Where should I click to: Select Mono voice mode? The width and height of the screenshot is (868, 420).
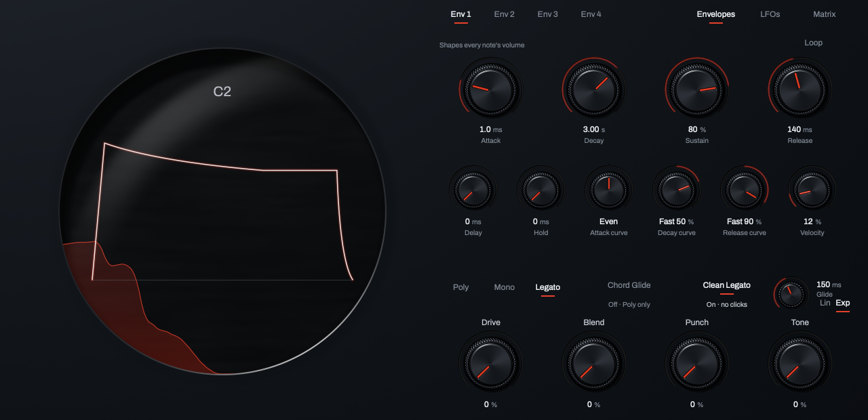505,287
